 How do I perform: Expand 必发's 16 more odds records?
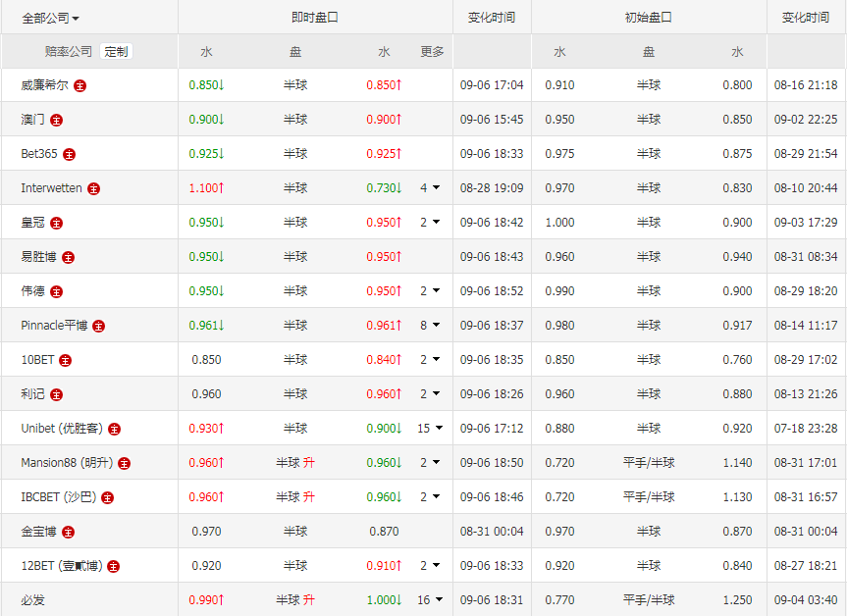click(x=430, y=600)
